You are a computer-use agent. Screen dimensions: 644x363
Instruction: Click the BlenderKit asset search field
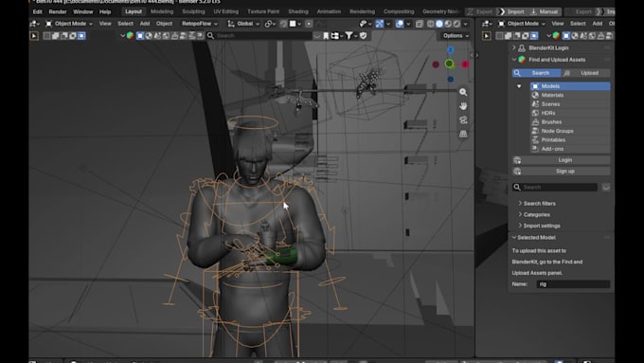coord(555,187)
